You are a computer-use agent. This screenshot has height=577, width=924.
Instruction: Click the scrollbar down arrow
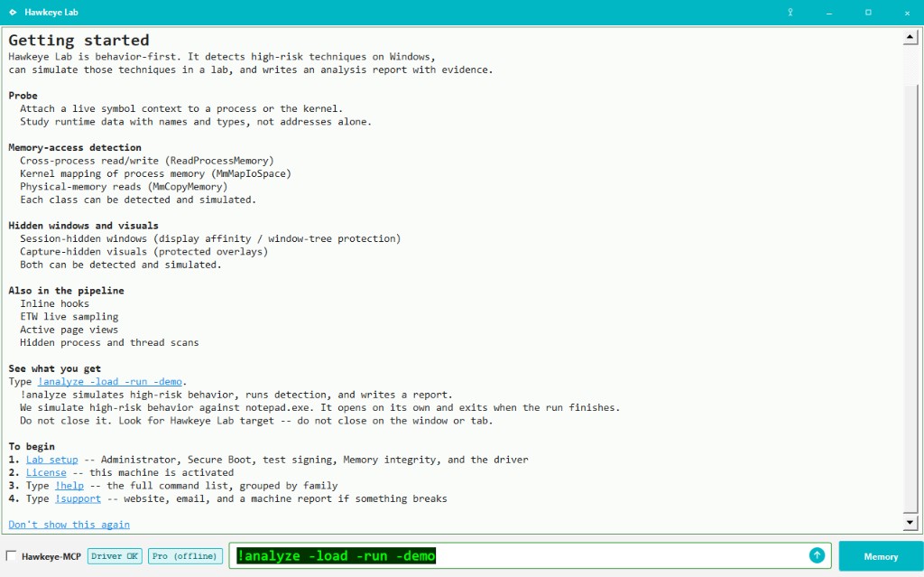pyautogui.click(x=910, y=522)
